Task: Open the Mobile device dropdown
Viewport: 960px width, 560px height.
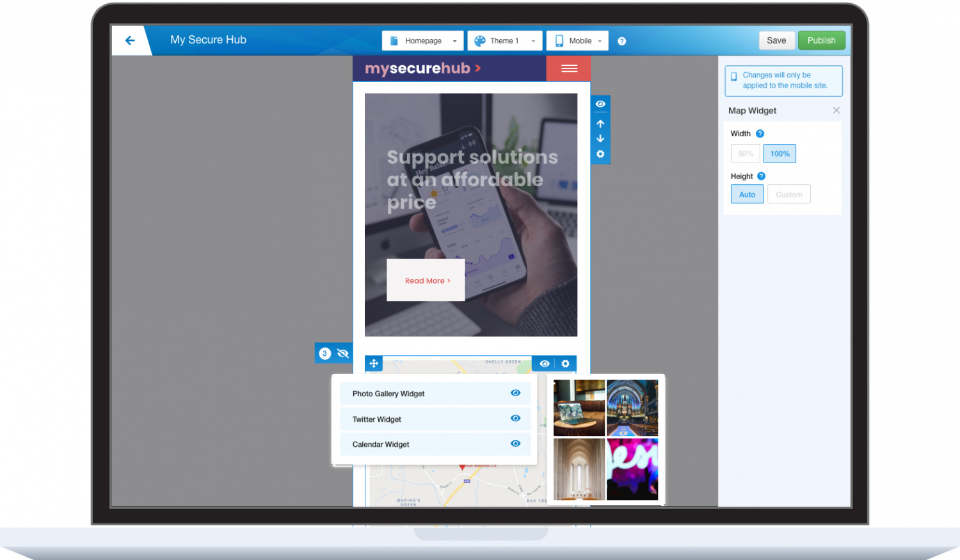Action: pyautogui.click(x=577, y=40)
